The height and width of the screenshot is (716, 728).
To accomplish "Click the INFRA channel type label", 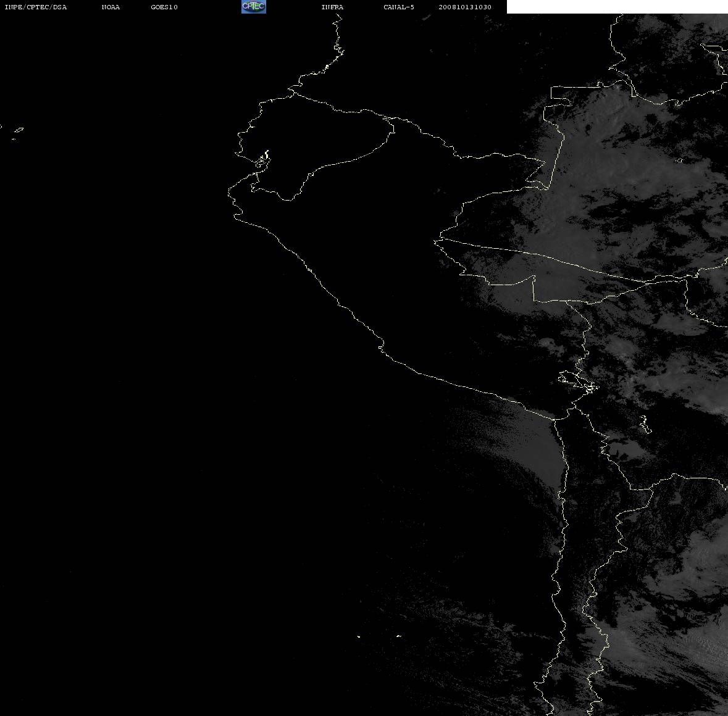I will [x=332, y=7].
